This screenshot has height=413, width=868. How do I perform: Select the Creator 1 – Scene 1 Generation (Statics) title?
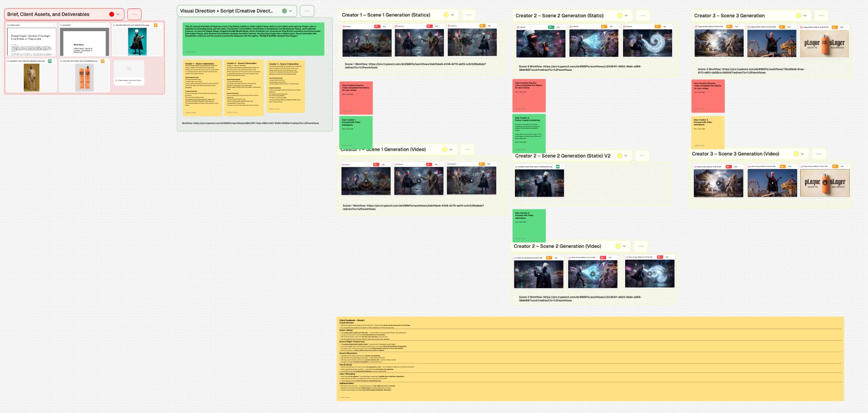click(x=386, y=15)
